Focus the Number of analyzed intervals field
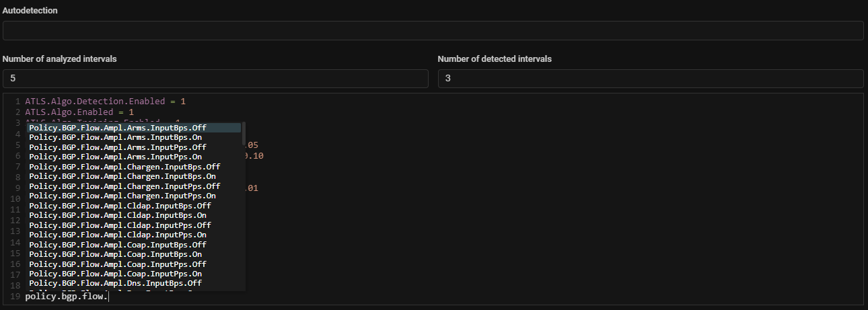This screenshot has width=868, height=310. pos(215,78)
